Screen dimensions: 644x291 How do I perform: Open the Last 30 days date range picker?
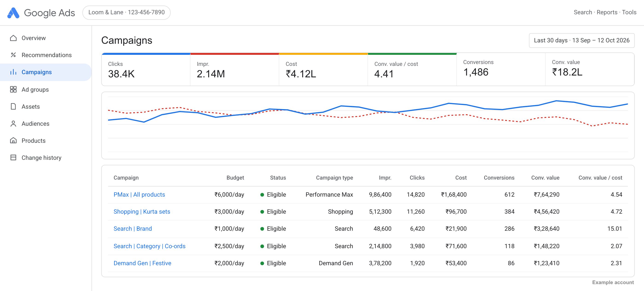tap(581, 40)
